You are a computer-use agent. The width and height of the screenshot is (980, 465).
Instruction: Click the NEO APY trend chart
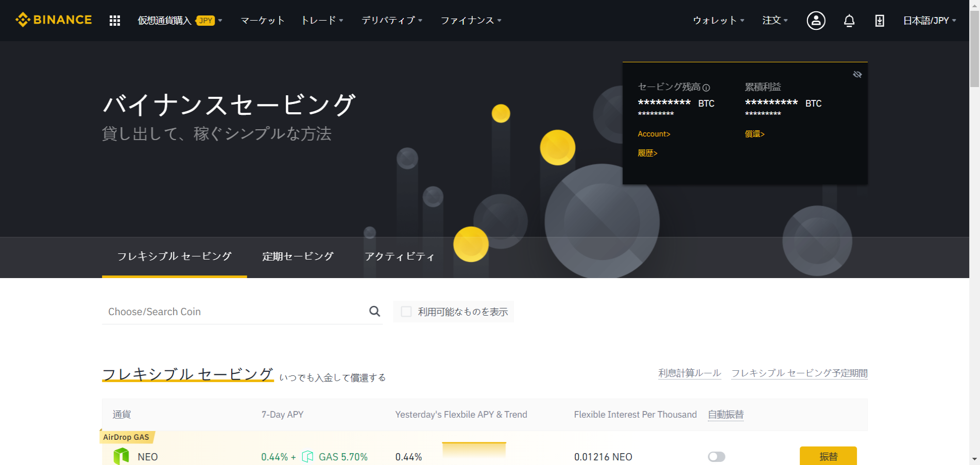coord(474,450)
